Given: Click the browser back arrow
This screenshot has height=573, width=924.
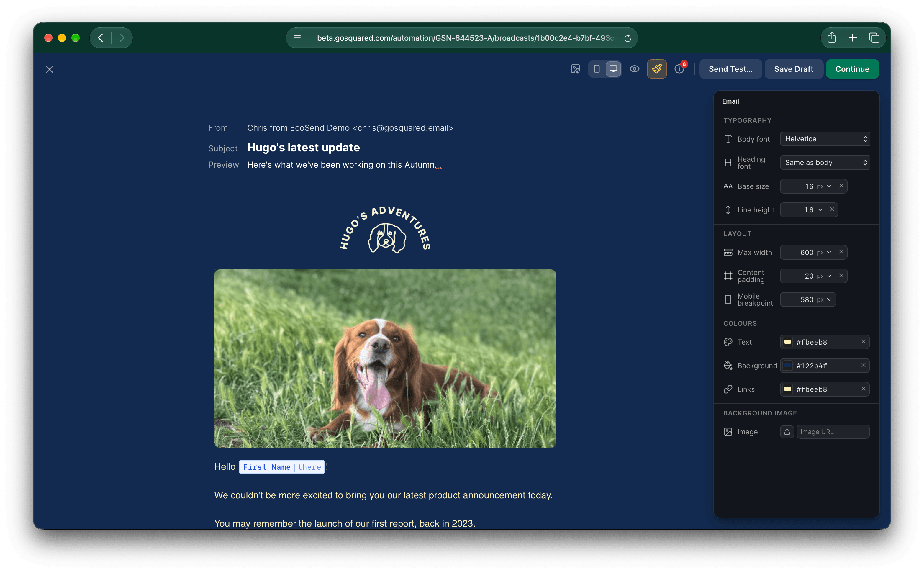Looking at the screenshot, I should 100,37.
